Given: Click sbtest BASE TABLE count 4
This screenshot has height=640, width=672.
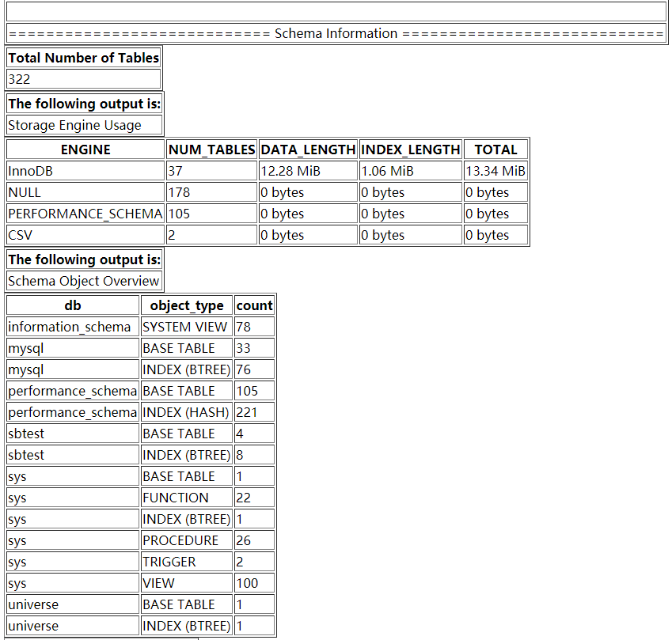Looking at the screenshot, I should (255, 434).
